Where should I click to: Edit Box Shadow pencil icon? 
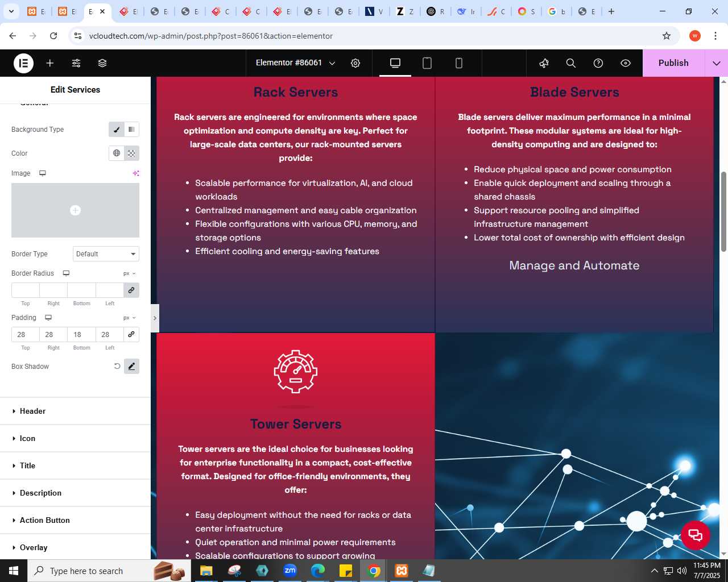(x=131, y=367)
